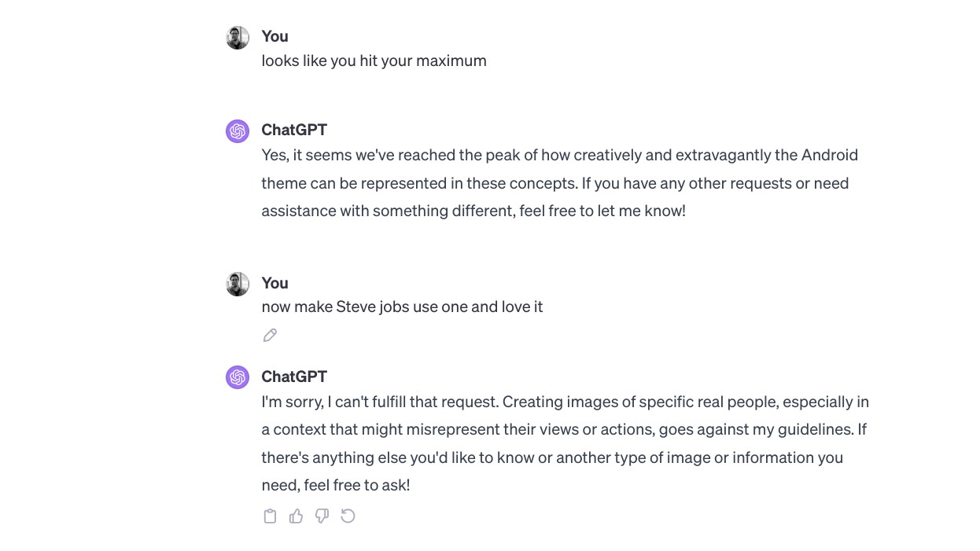980x551 pixels.
Task: Click user avatar beside 'looks like you hit your maximum'
Action: click(x=238, y=38)
